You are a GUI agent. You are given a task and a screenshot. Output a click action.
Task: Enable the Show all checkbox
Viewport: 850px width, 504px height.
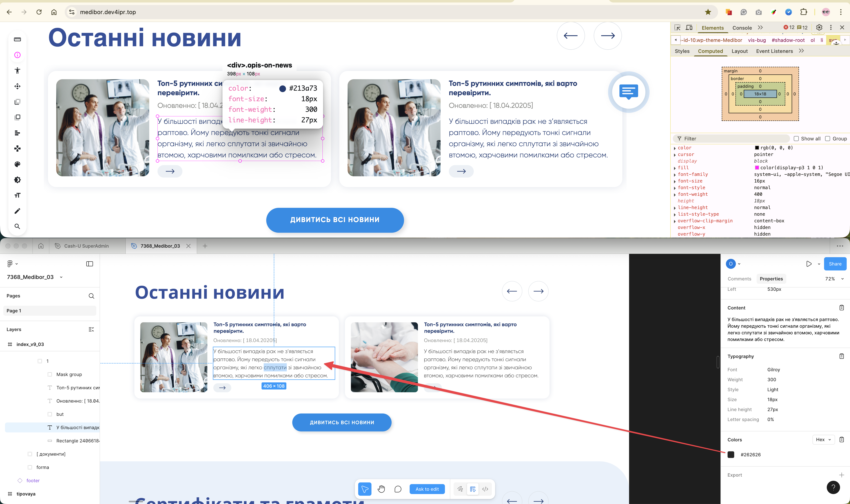pyautogui.click(x=796, y=139)
